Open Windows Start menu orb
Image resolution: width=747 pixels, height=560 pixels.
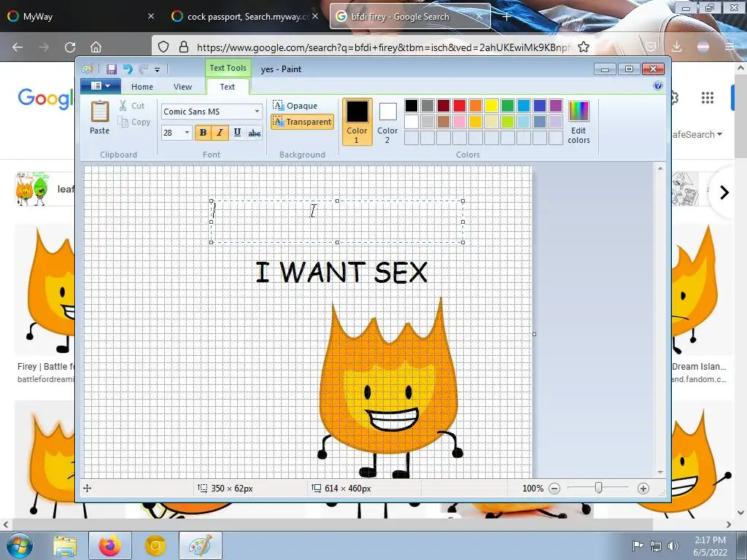click(19, 546)
